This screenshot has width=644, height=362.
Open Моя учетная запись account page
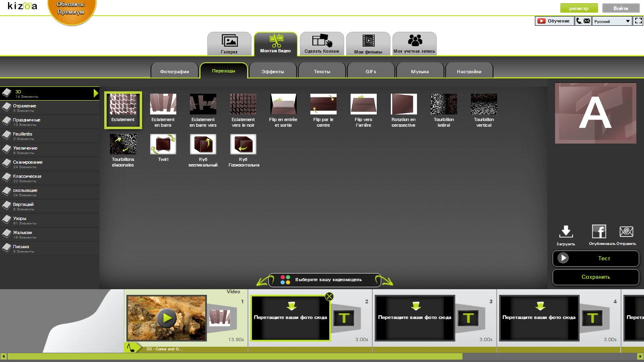[x=415, y=44]
